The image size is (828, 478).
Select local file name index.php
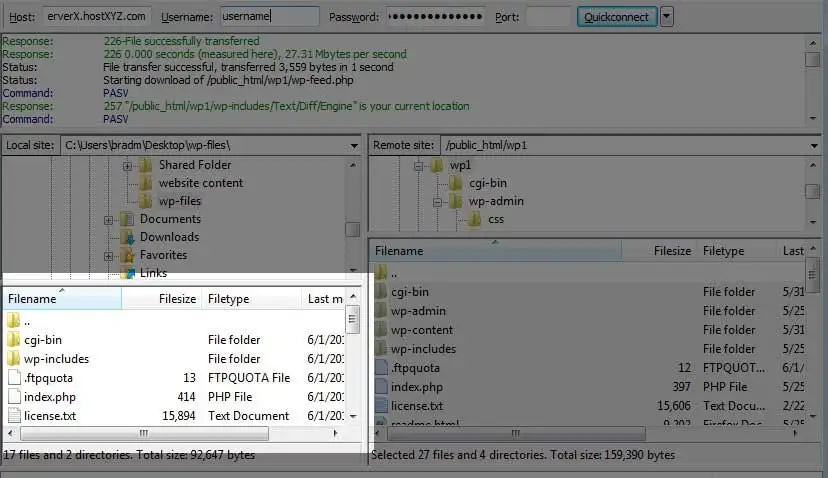(50, 397)
